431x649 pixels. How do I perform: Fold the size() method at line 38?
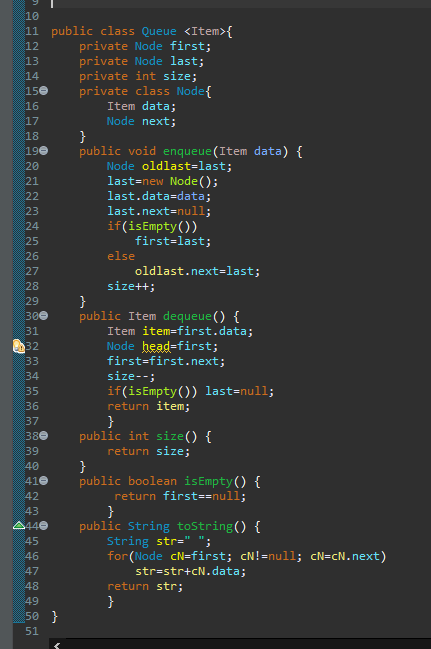43,435
